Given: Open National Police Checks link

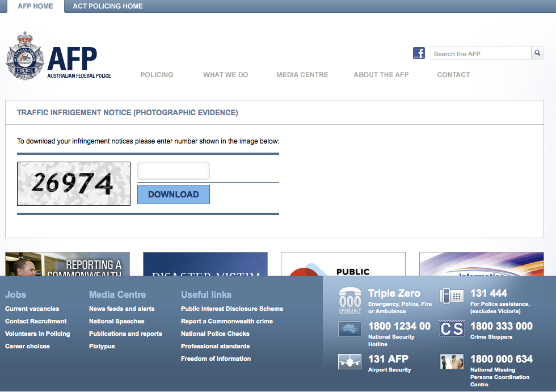Looking at the screenshot, I should (215, 334).
